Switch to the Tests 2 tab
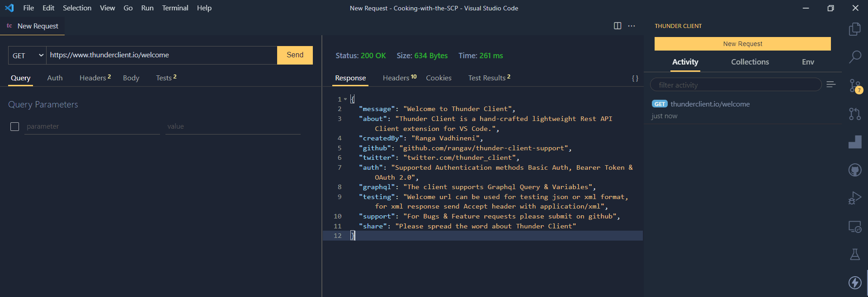The image size is (868, 297). (x=166, y=78)
